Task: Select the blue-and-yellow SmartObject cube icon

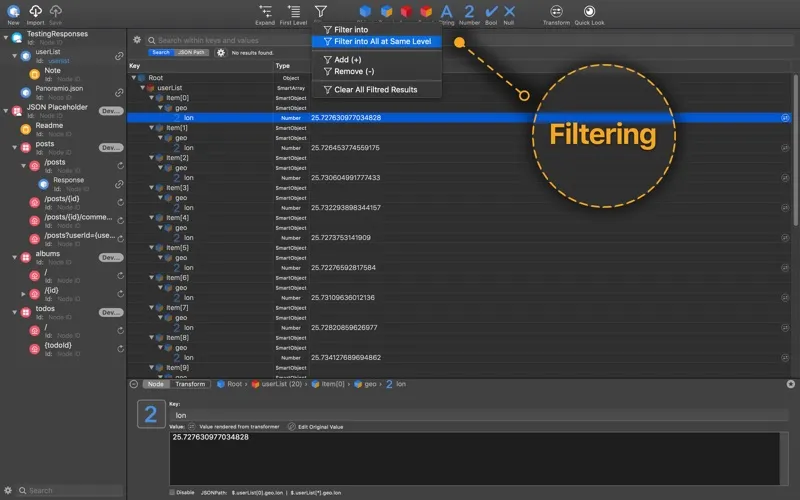Action: 386,11
